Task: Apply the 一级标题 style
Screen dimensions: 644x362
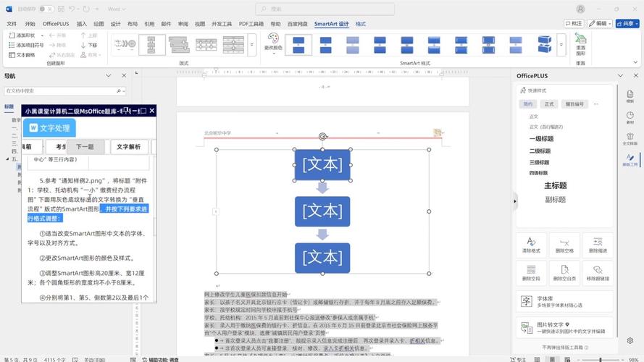Action: pos(541,139)
